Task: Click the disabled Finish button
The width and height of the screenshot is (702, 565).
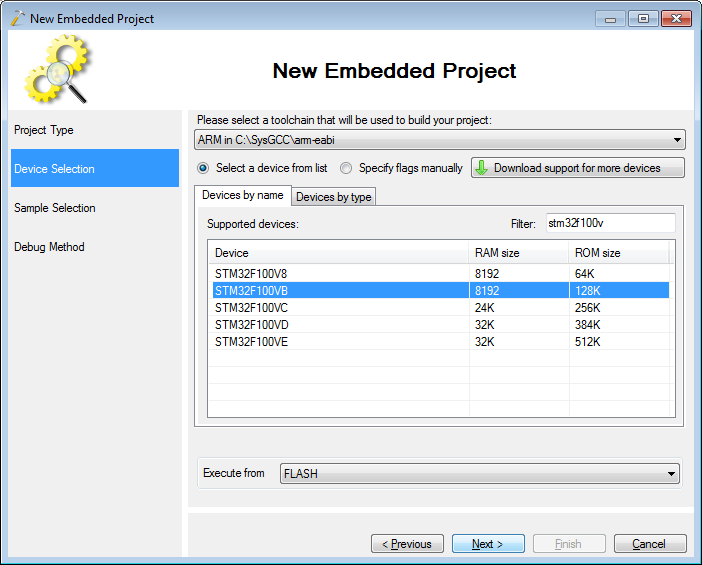Action: (569, 544)
